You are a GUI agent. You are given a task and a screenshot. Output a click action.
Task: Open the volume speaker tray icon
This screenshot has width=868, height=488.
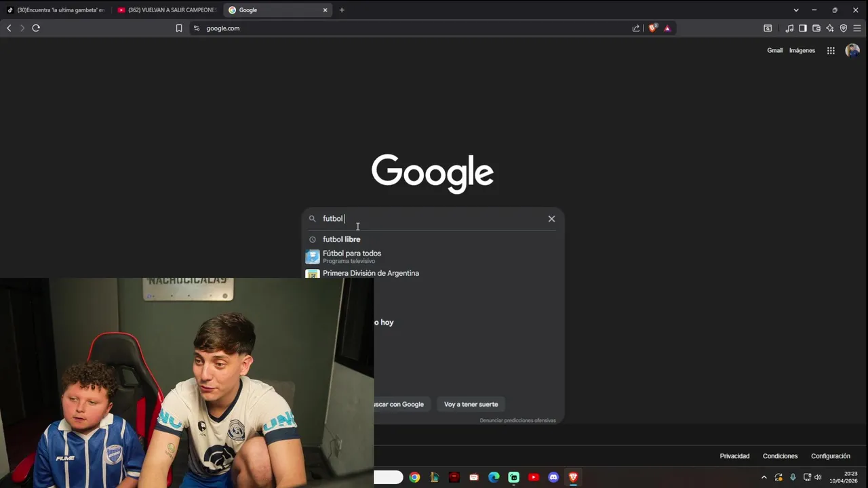click(817, 477)
